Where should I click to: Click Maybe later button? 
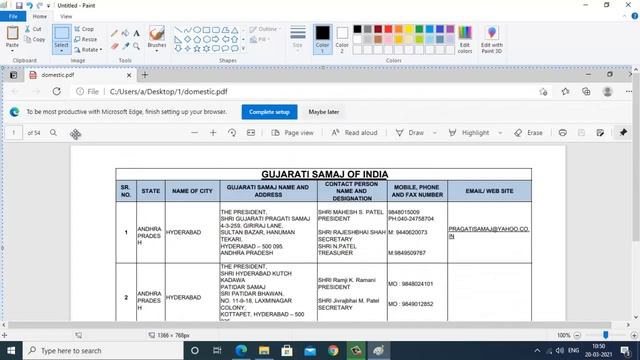(x=324, y=112)
